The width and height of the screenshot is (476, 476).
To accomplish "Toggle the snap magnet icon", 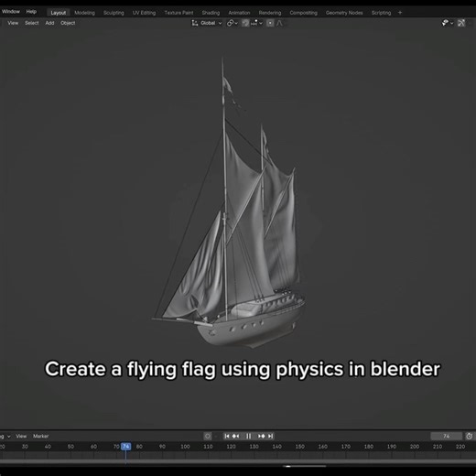I will pos(245,23).
